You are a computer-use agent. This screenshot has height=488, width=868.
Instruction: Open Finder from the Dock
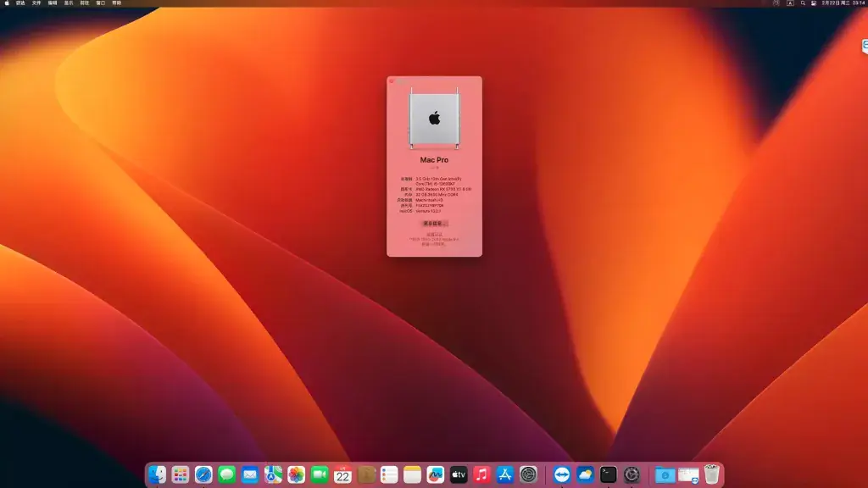(157, 474)
